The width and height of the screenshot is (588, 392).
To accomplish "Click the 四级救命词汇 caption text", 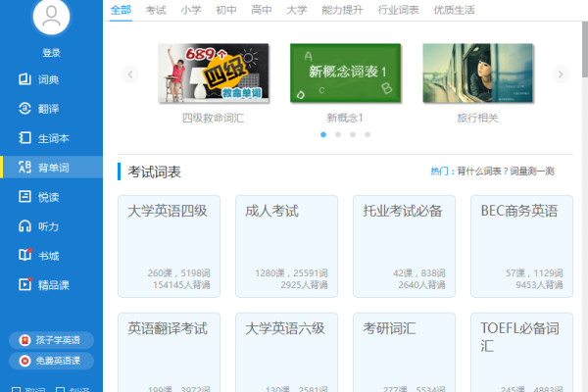I will [213, 119].
